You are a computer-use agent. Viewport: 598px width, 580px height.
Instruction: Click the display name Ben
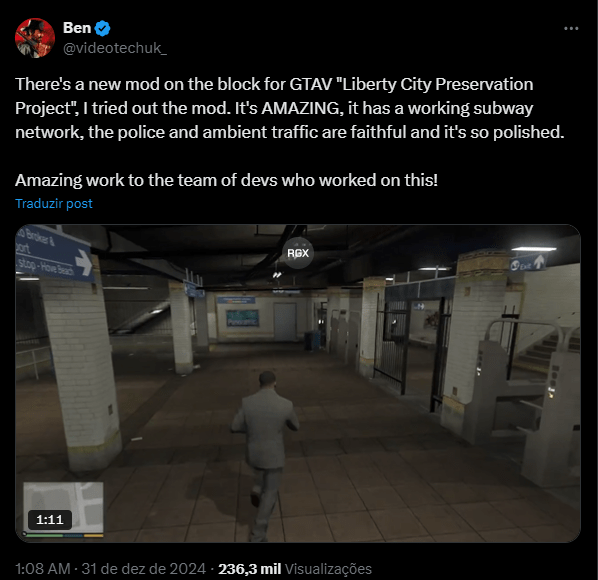tap(77, 28)
